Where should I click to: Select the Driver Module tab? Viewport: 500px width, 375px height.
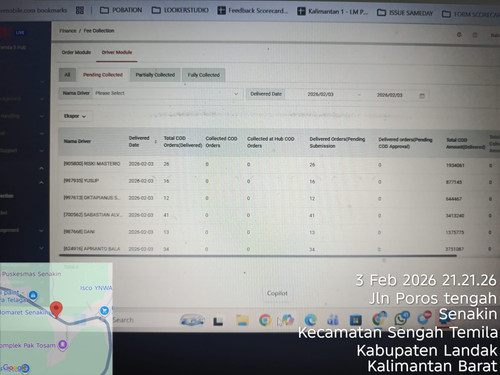point(117,52)
